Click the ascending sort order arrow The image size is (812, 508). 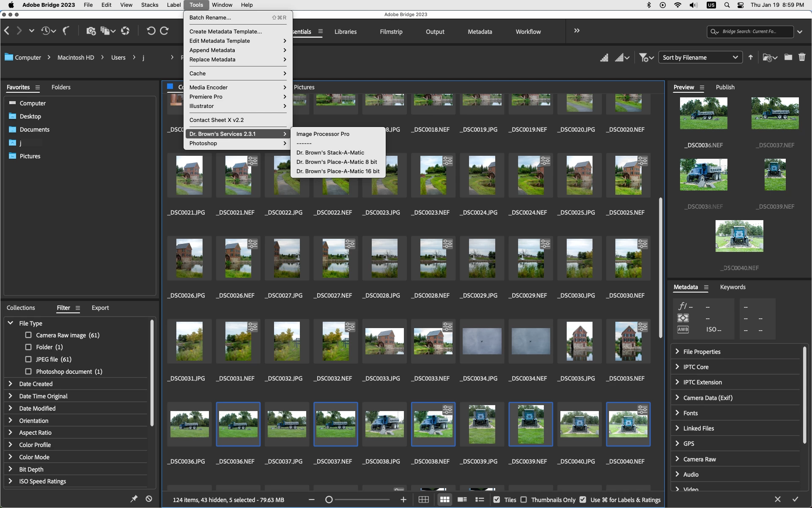750,57
